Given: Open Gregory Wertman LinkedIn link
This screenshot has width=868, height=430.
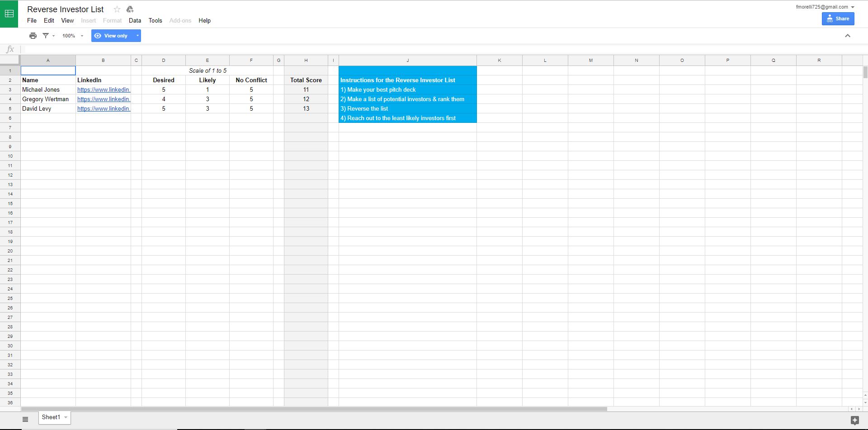Looking at the screenshot, I should click(x=104, y=99).
